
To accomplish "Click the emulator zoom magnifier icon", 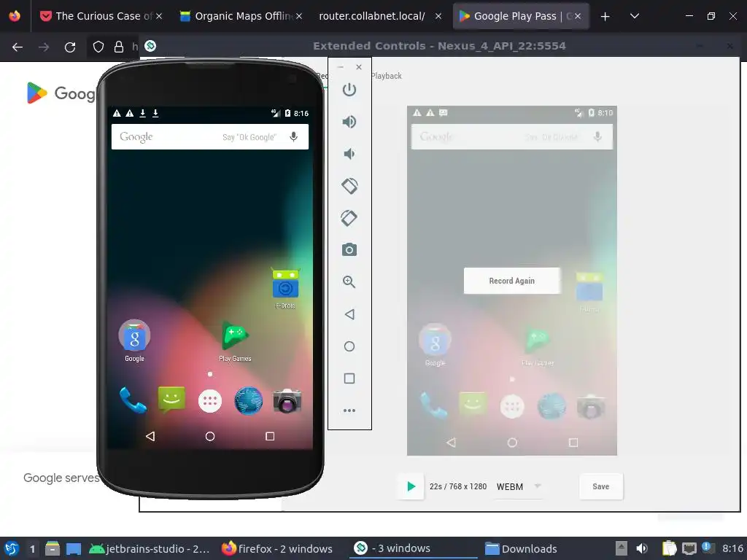I will (349, 282).
